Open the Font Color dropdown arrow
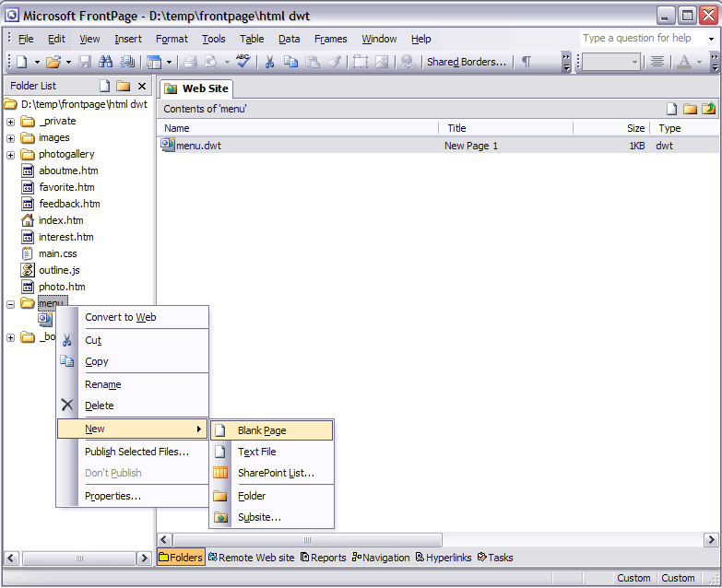 click(x=699, y=62)
